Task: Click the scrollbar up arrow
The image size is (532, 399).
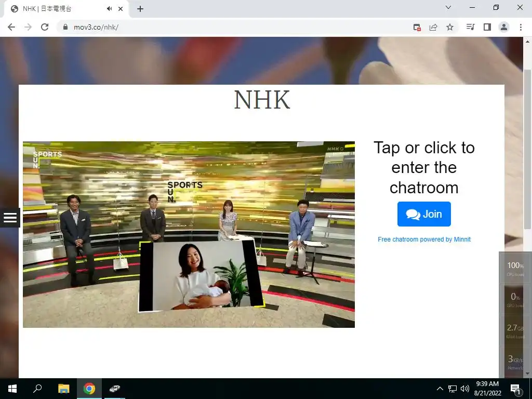Action: (527, 42)
